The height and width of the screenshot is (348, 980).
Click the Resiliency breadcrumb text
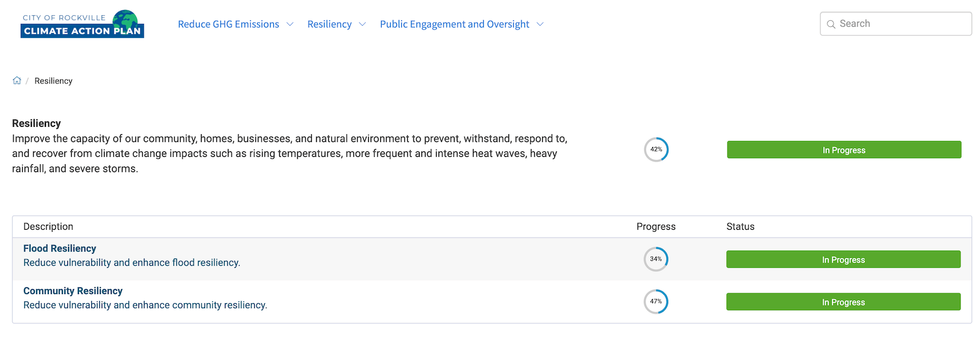(x=53, y=81)
